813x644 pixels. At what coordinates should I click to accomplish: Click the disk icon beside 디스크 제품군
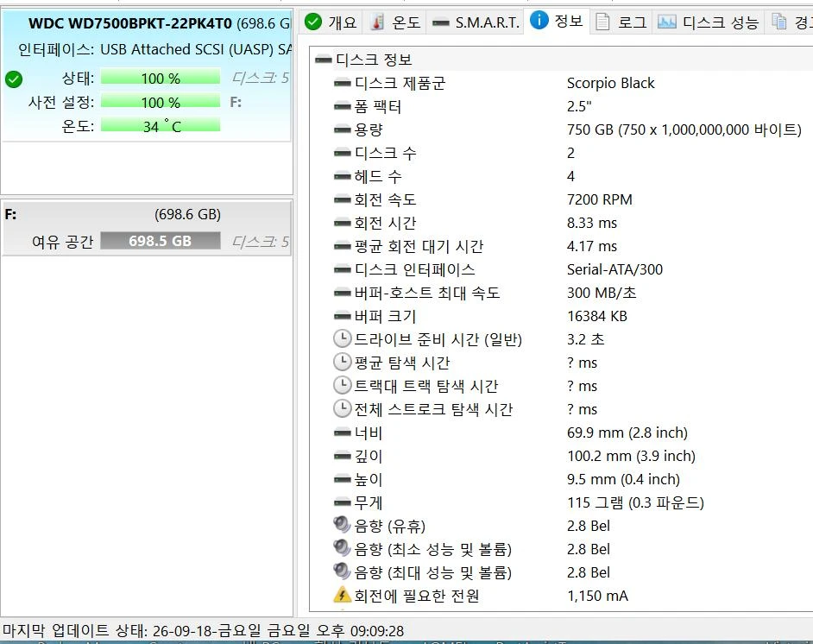point(343,83)
